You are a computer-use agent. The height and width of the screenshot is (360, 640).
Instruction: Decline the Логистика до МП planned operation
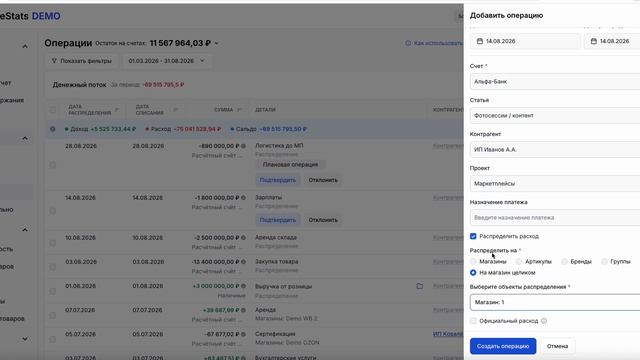point(323,180)
